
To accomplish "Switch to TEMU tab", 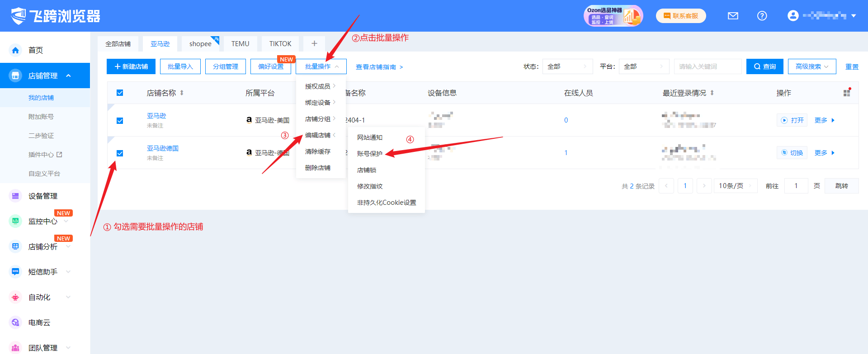I will tap(241, 44).
